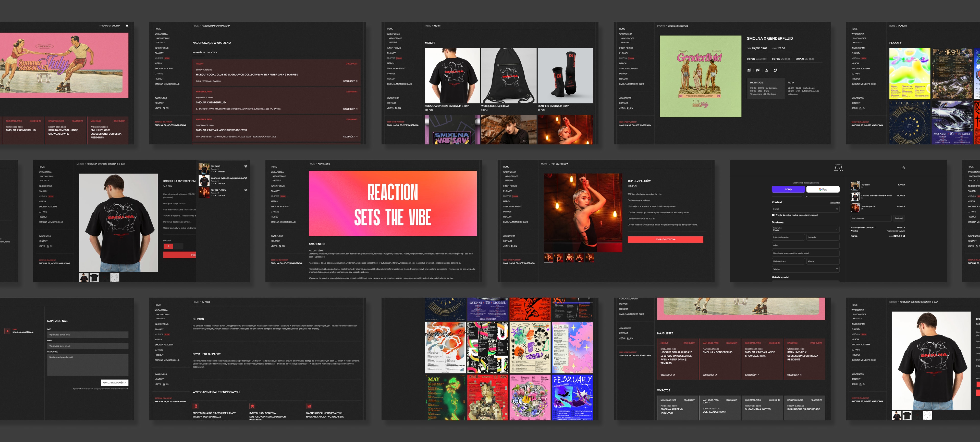The width and height of the screenshot is (980, 442).
Task: Click the Imię field in Napisz do nas form
Action: coord(88,335)
